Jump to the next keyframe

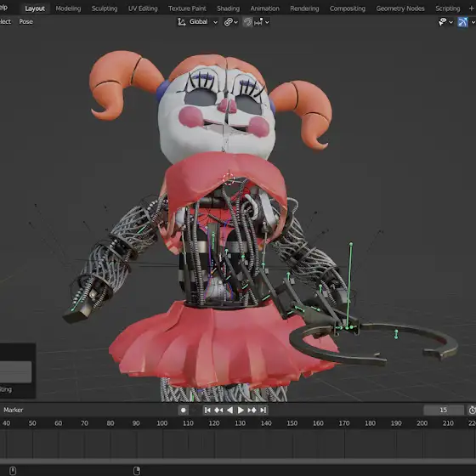[252, 410]
